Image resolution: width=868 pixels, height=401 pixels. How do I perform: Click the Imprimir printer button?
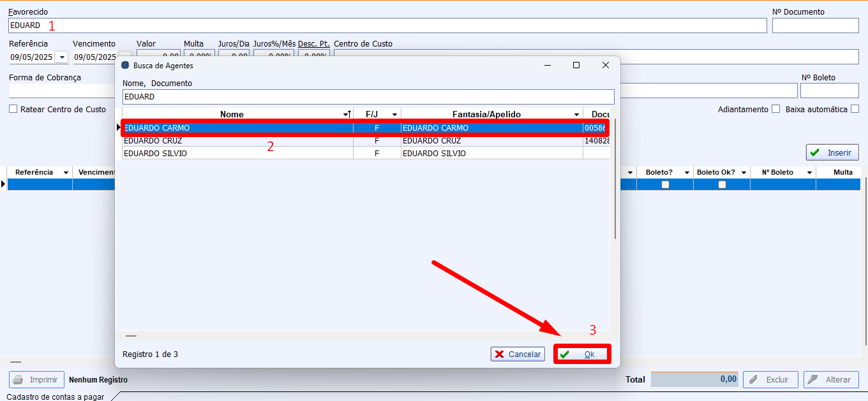37,379
